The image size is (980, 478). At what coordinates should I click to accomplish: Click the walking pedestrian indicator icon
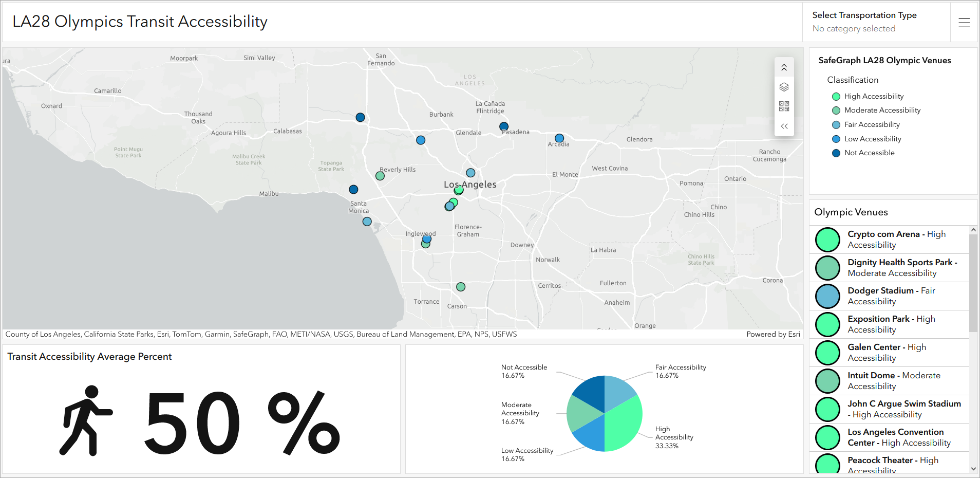(x=86, y=420)
